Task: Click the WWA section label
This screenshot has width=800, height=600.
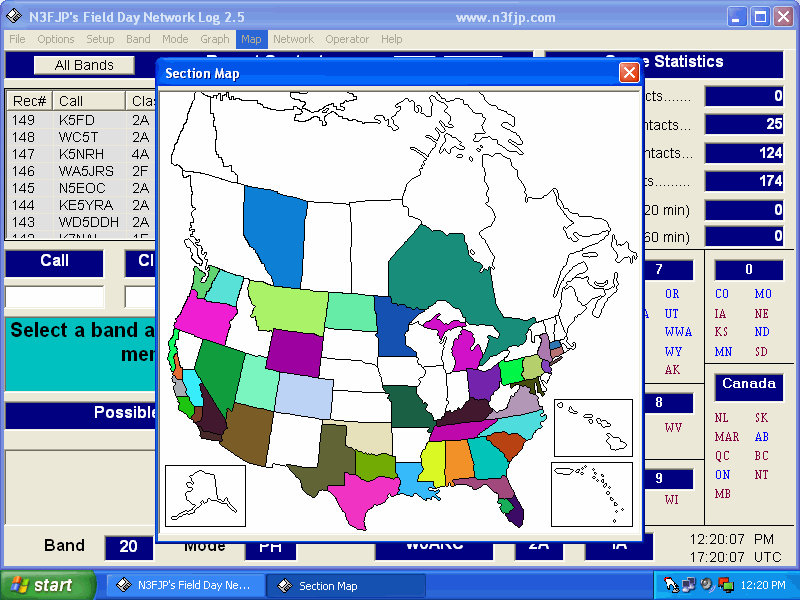Action: 677,332
